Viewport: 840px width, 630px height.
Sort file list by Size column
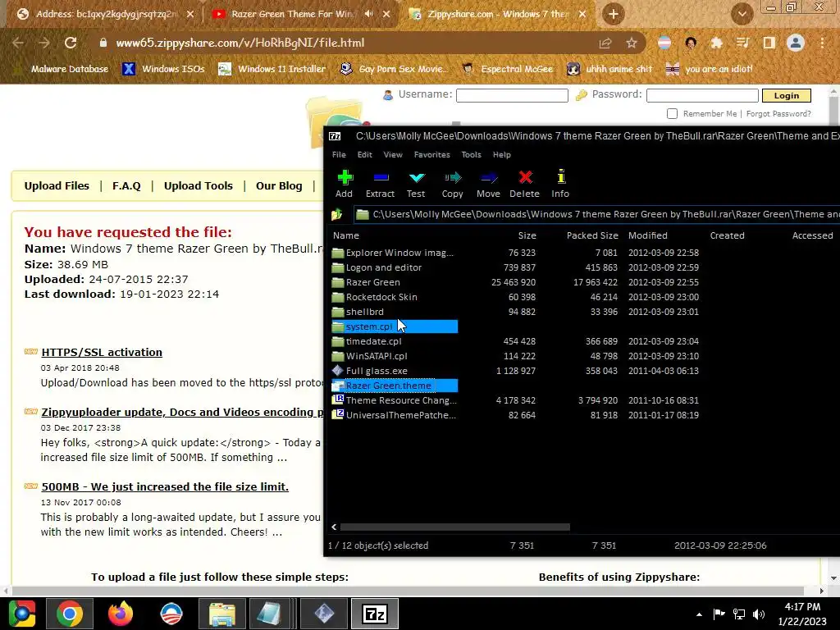tap(527, 235)
